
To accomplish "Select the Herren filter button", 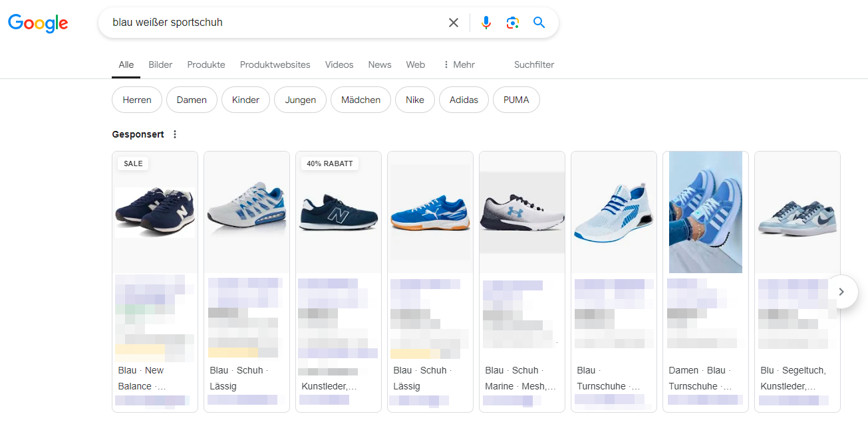I will click(x=136, y=100).
